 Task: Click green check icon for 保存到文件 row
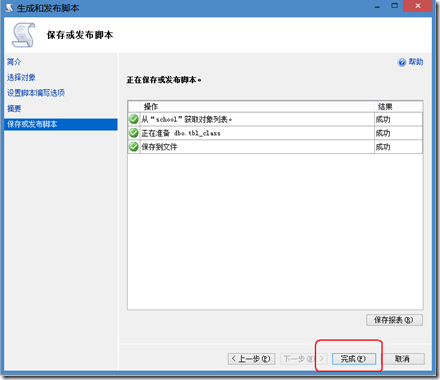[x=134, y=147]
